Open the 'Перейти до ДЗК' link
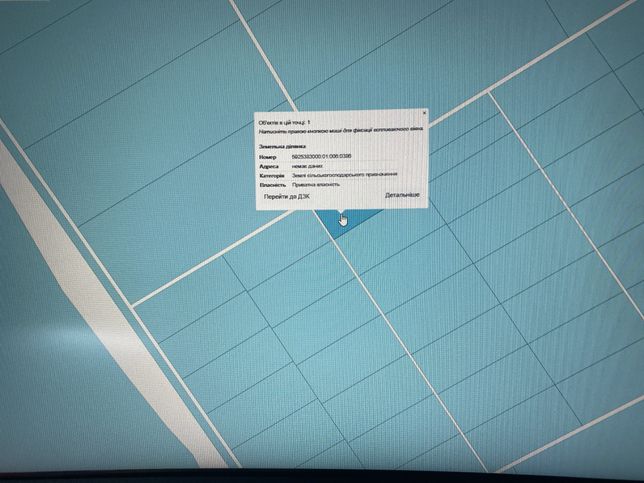Viewport: 644px width, 483px height. click(287, 197)
